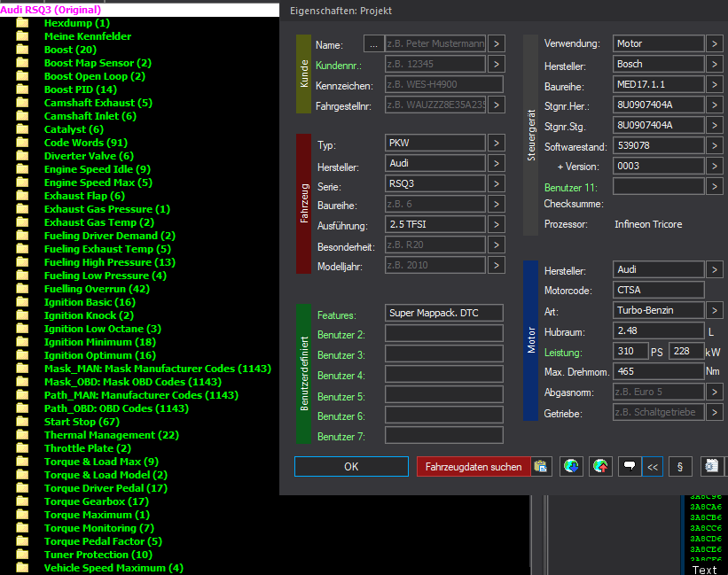Select Torque Driver Pedal (17) folder

(x=106, y=488)
